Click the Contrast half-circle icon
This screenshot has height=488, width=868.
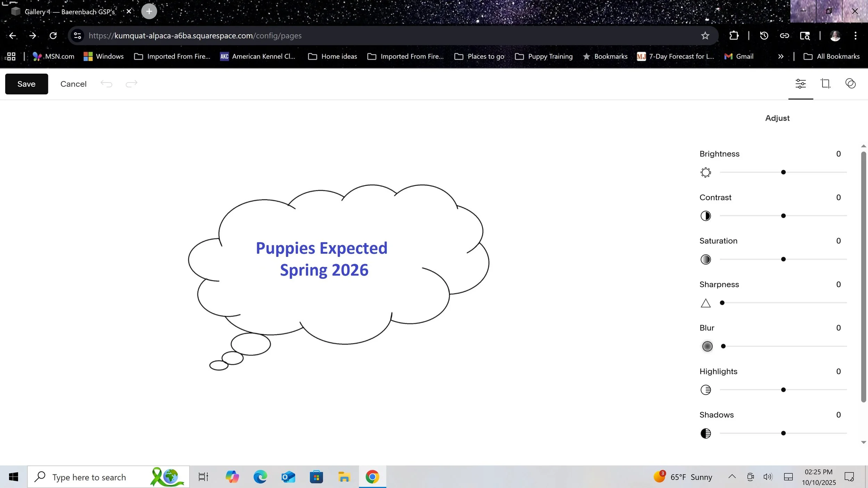click(x=706, y=216)
